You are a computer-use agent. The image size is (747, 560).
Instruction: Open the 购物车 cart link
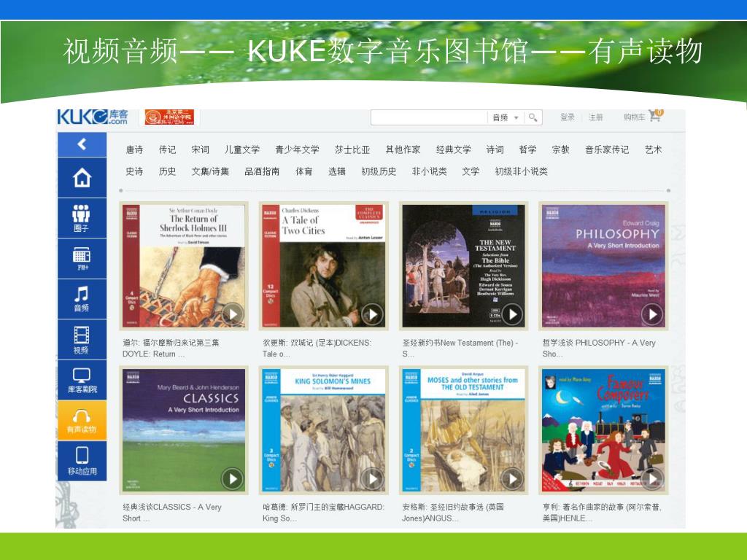tap(634, 117)
